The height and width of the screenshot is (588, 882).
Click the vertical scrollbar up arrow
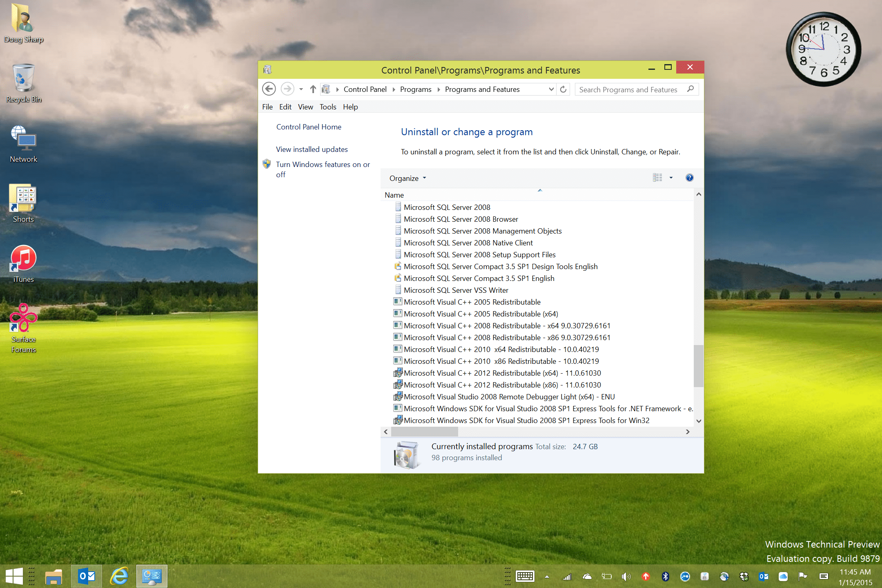699,195
